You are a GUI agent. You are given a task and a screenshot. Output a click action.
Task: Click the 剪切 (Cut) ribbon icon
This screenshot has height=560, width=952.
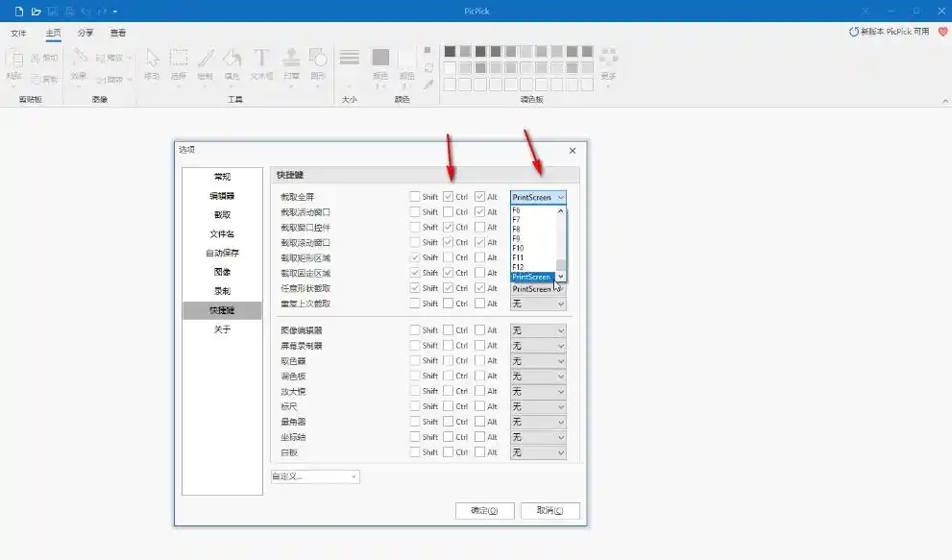(44, 58)
